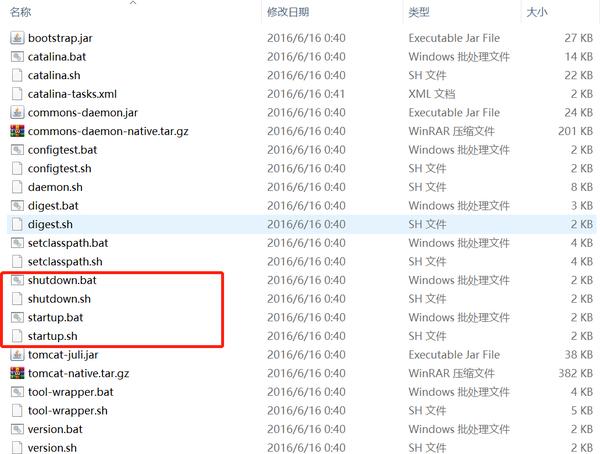This screenshot has height=454, width=600.
Task: Click the 22 KB size value
Action: click(x=579, y=75)
